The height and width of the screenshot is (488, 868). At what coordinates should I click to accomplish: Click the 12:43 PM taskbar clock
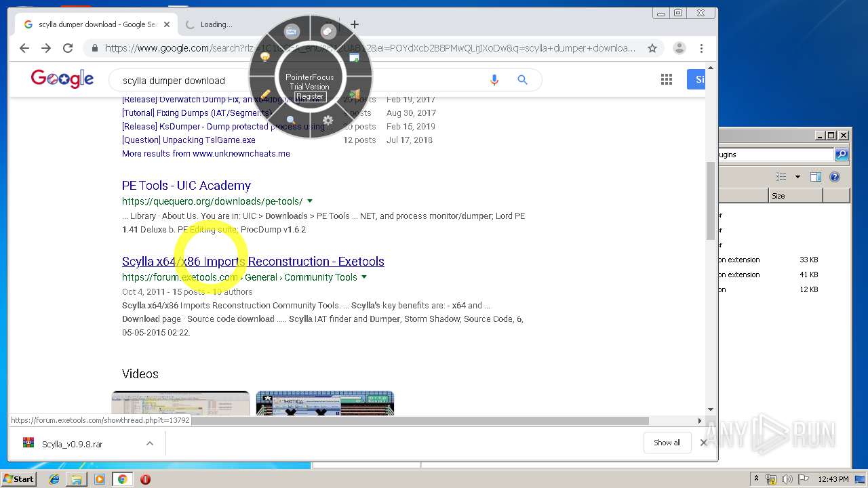833,479
